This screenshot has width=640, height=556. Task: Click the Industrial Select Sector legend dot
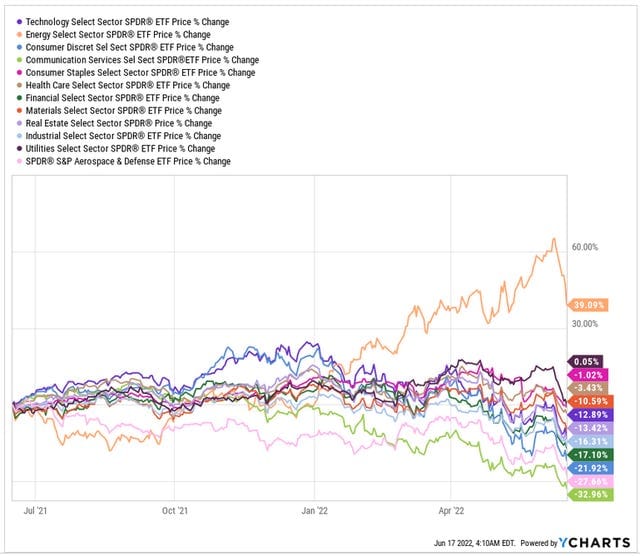(19, 136)
